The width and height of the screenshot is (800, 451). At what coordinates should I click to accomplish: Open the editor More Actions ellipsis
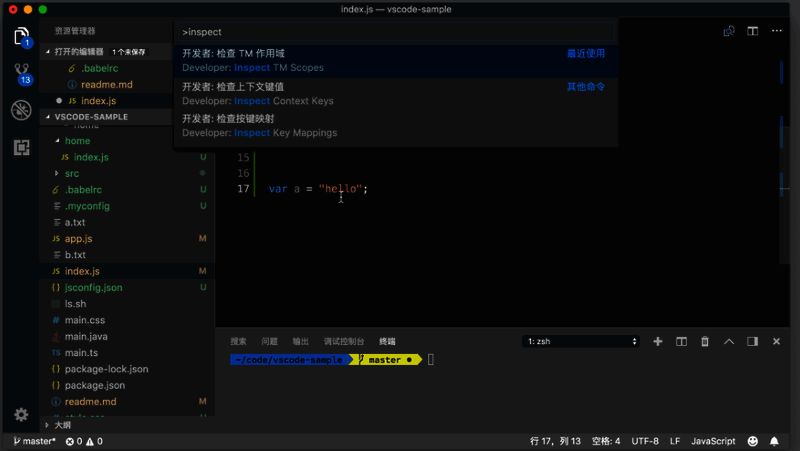click(x=777, y=31)
